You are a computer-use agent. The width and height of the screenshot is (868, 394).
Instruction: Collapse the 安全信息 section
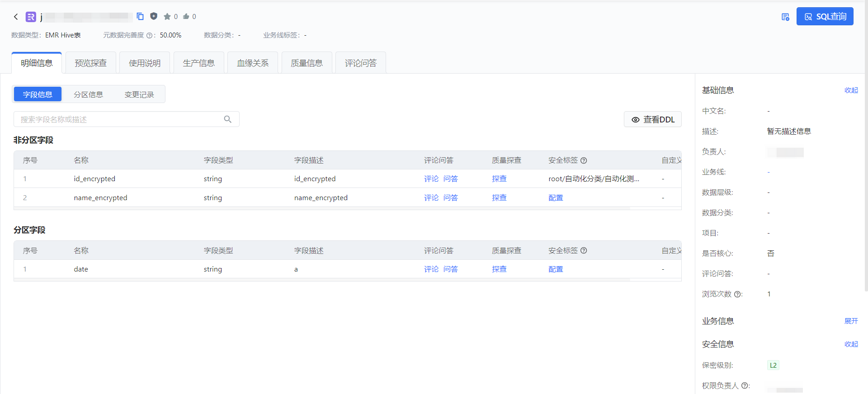[851, 344]
